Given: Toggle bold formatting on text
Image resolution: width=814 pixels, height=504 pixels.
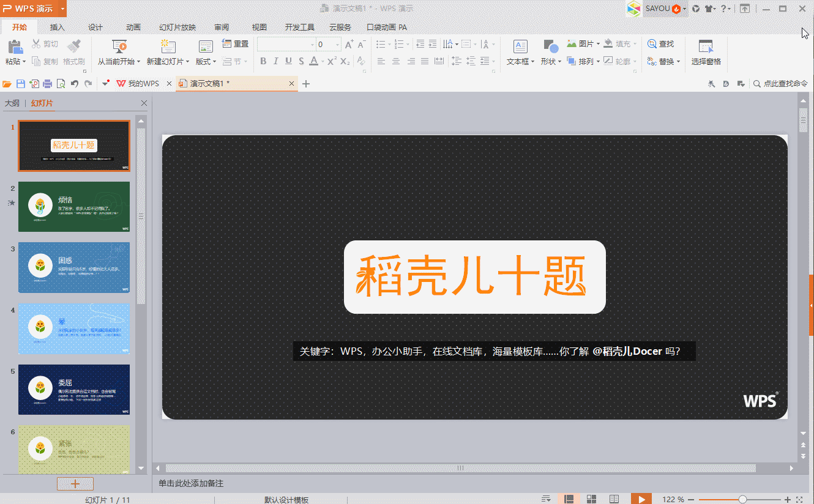Looking at the screenshot, I should pyautogui.click(x=263, y=61).
